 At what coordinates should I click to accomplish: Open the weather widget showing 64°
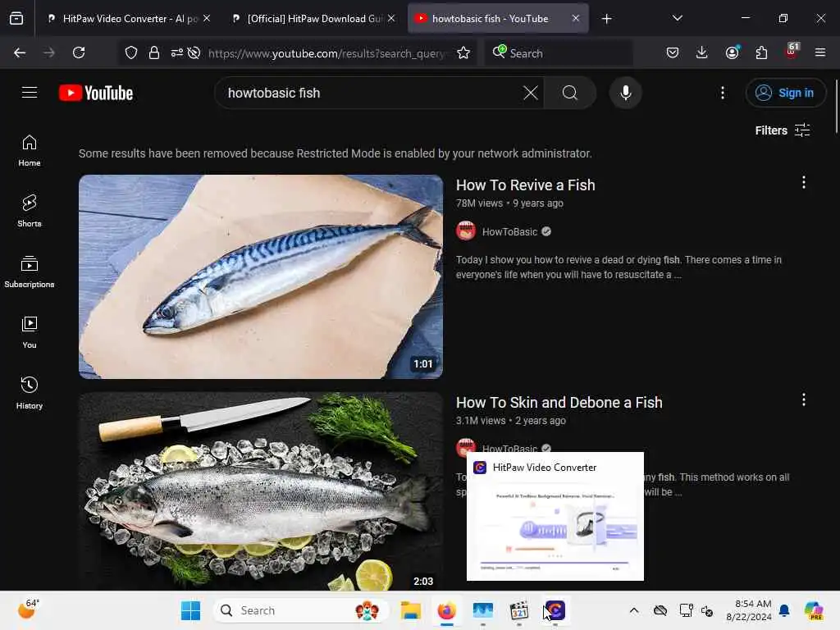28,609
